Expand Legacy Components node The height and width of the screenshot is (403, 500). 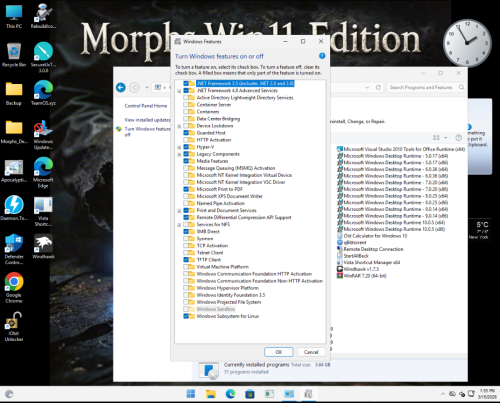pyautogui.click(x=179, y=154)
